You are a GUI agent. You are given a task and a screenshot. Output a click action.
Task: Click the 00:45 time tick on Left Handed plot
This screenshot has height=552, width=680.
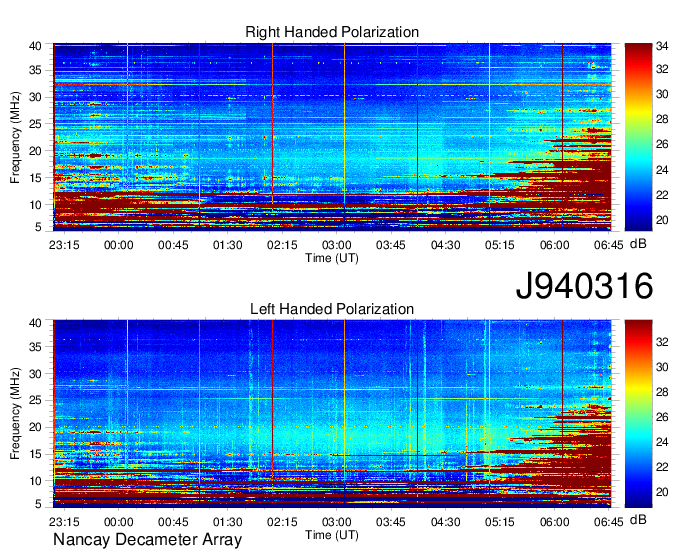pos(173,522)
